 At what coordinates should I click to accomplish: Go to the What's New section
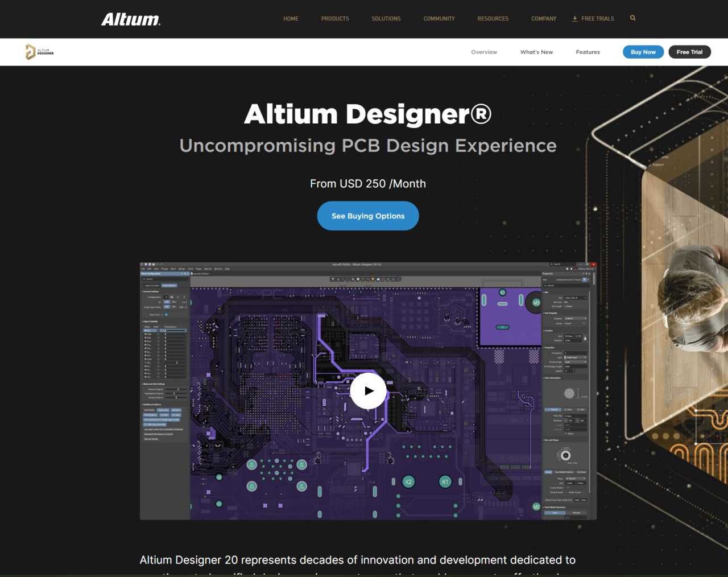(x=536, y=52)
